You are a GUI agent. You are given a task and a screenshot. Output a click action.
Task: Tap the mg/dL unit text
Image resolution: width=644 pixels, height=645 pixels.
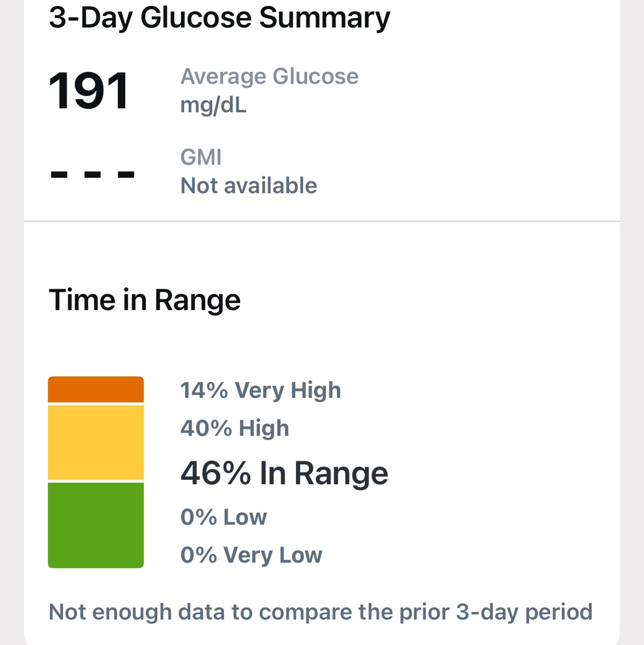(x=213, y=105)
